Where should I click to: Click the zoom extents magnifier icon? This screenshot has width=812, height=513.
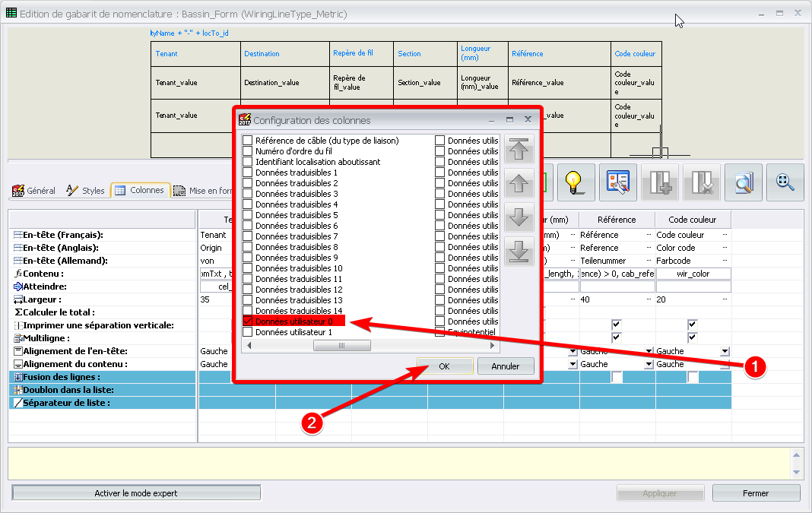pyautogui.click(x=785, y=182)
